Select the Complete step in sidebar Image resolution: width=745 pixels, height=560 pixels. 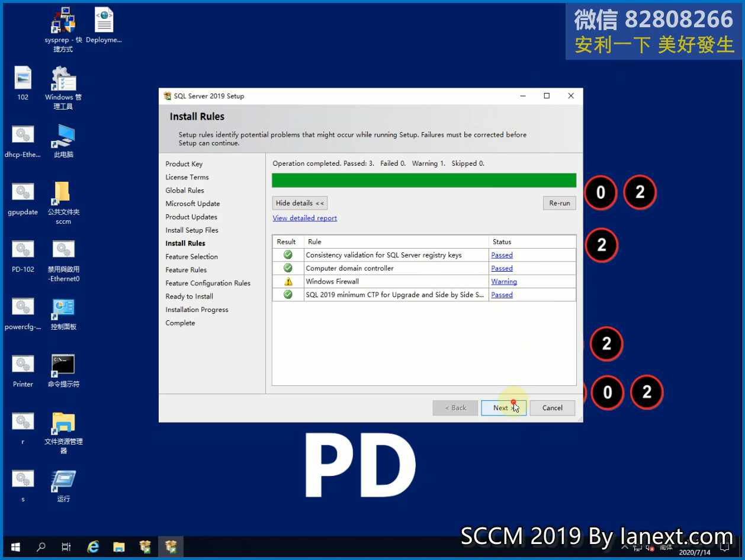(x=180, y=323)
